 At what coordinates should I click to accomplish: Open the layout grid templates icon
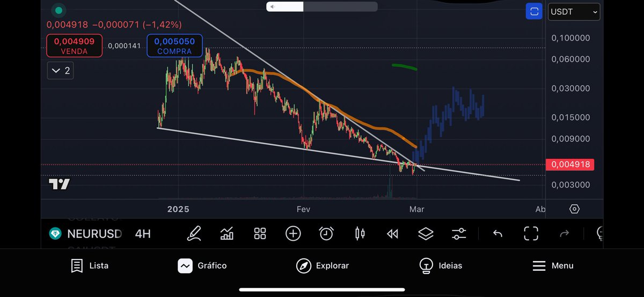260,233
